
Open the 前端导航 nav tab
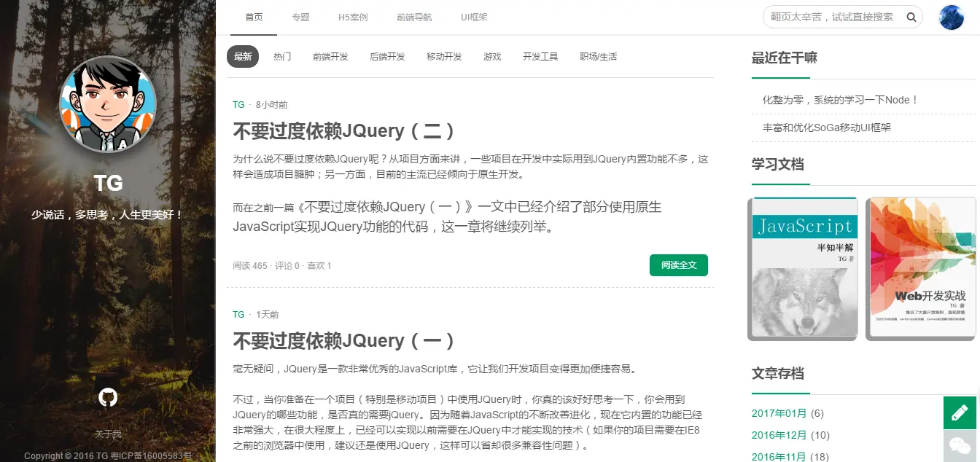pyautogui.click(x=414, y=17)
